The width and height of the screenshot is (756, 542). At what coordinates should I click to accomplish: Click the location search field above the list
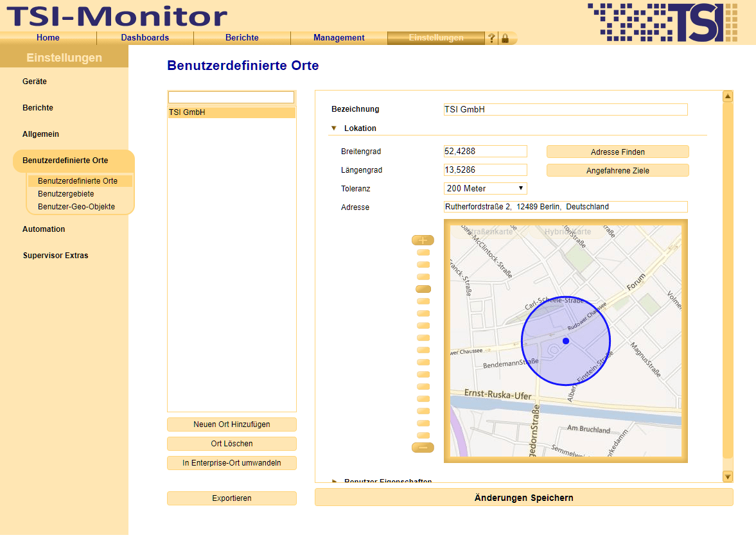(231, 97)
